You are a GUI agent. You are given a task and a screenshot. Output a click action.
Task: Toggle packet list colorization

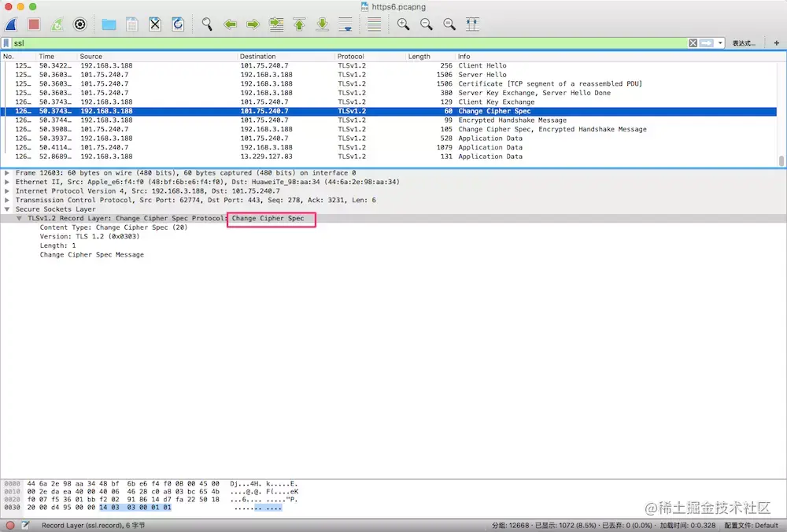pyautogui.click(x=374, y=24)
